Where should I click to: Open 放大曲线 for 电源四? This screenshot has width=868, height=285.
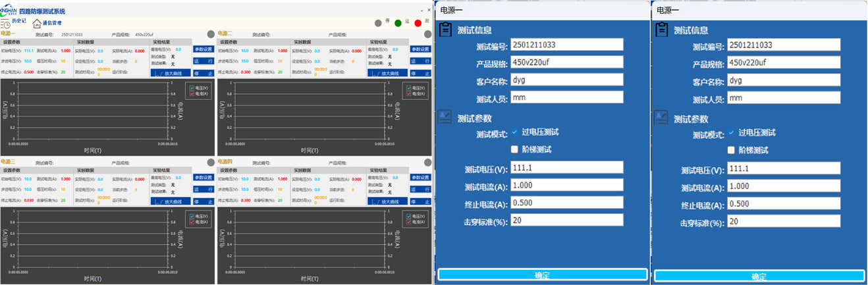tap(388, 202)
